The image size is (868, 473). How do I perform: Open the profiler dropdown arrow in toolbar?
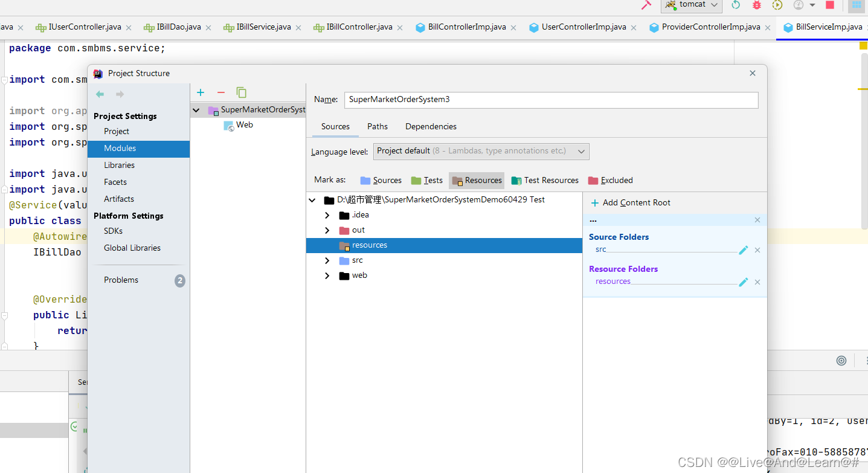click(812, 5)
